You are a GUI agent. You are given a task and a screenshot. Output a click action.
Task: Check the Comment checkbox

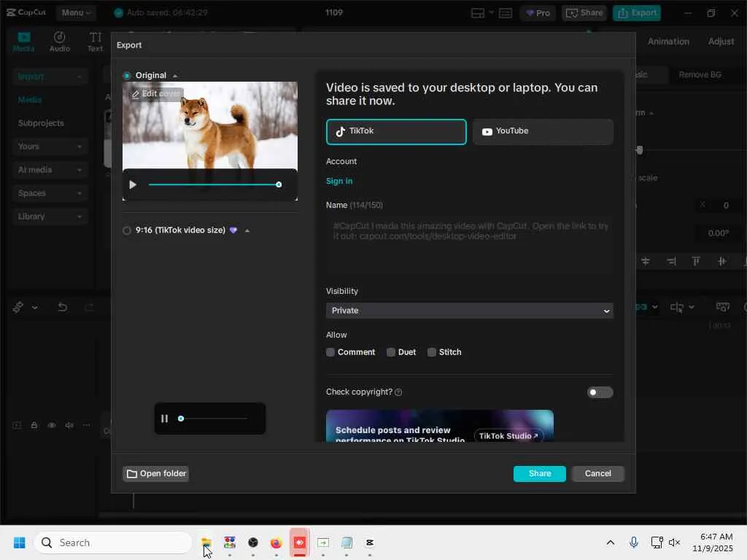coord(330,352)
